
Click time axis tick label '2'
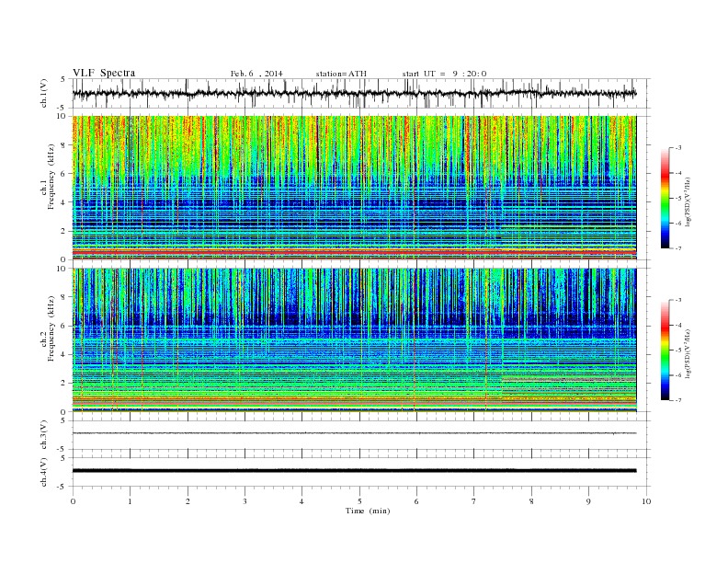[x=188, y=501]
